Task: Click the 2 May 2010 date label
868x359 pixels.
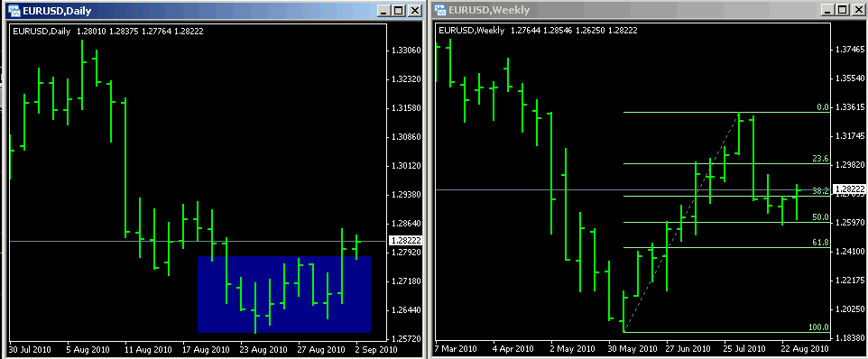Action: click(572, 349)
